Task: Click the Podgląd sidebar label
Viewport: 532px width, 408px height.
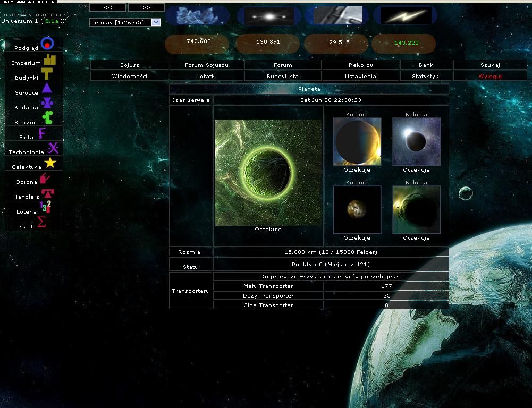Action: (26, 48)
